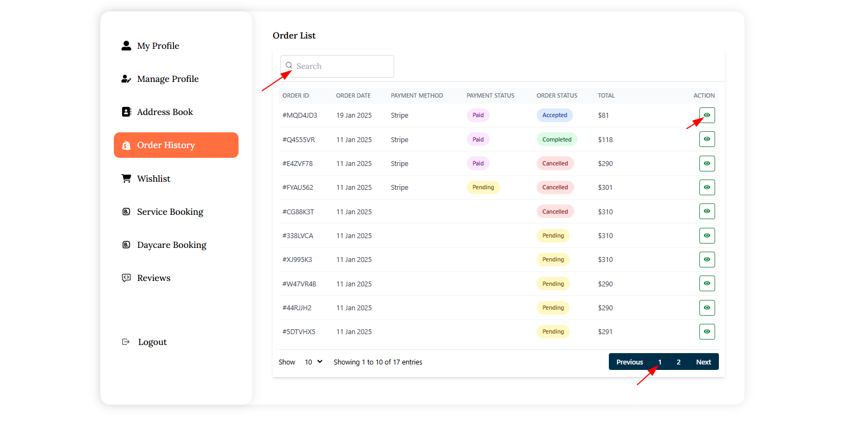The height and width of the screenshot is (422, 868).
Task: View details of order #Q4S55VR
Action: [x=707, y=139]
